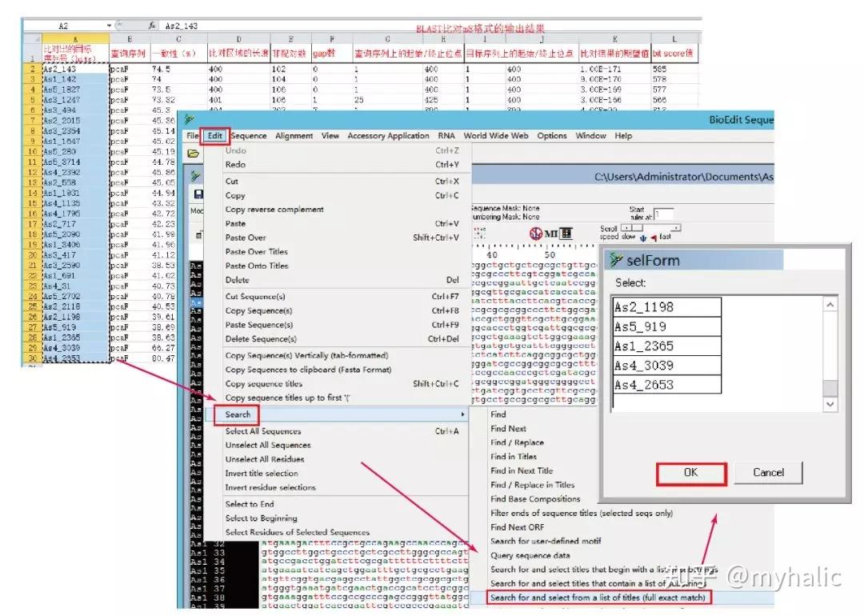Click the Excel Name Box showing A2
Image resolution: width=864 pixels, height=616 pixels.
[x=63, y=26]
